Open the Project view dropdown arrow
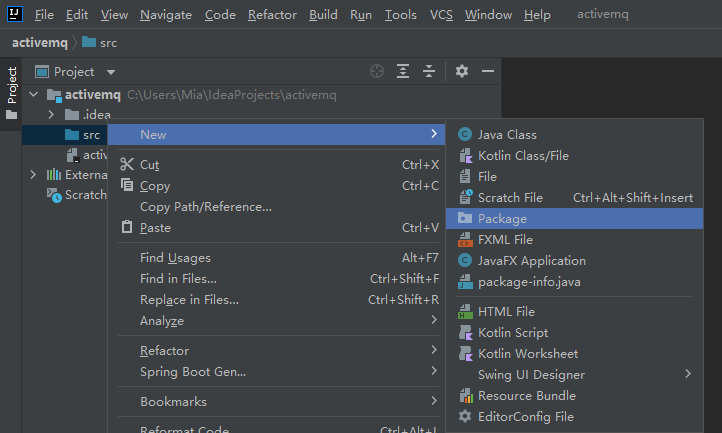This screenshot has width=722, height=433. coord(111,72)
